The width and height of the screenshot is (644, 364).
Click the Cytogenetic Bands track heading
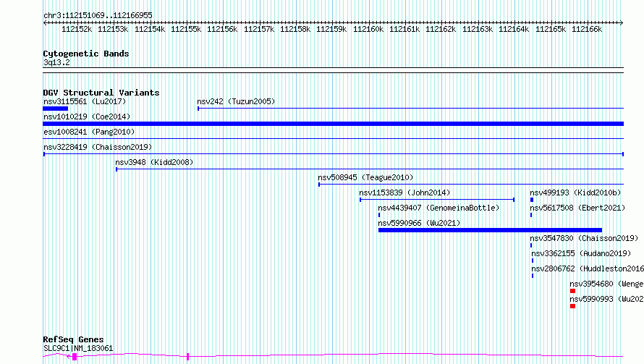(86, 54)
